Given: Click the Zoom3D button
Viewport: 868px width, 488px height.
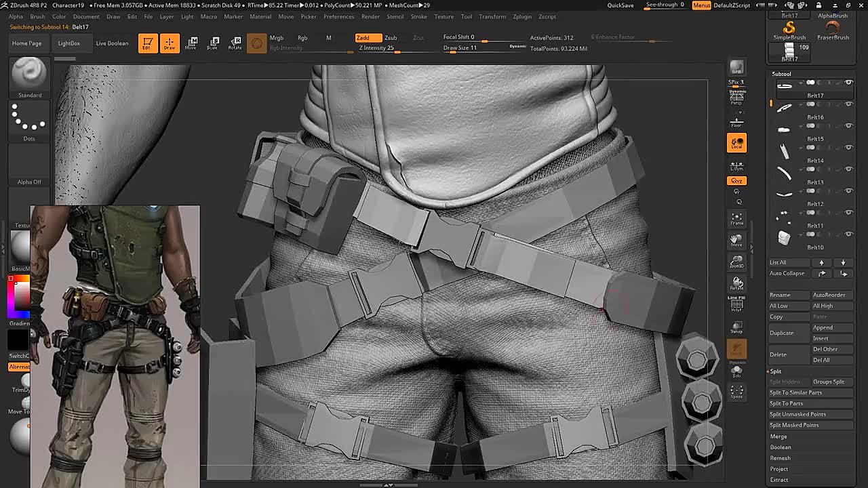Looking at the screenshot, I should (736, 262).
